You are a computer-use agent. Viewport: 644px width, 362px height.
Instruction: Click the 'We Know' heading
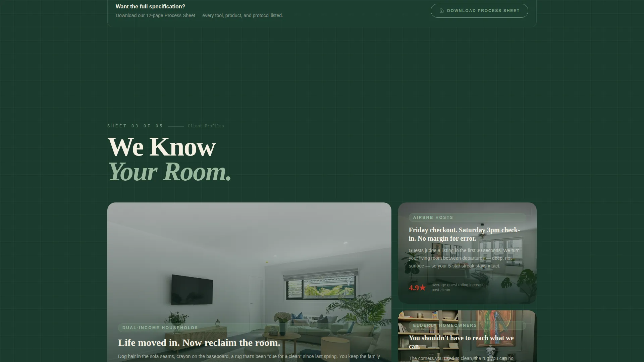point(161,147)
